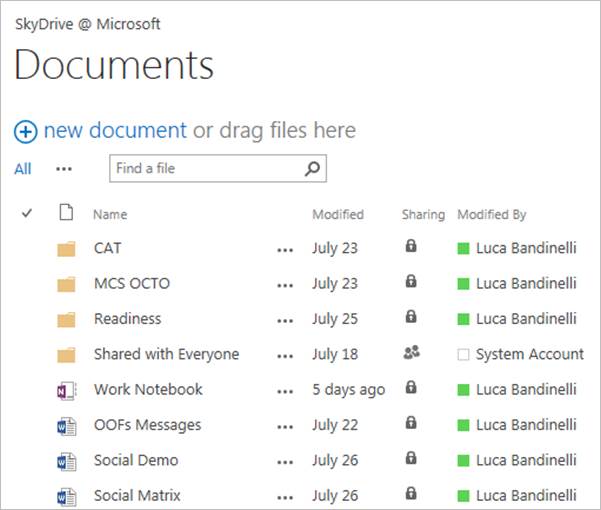This screenshot has height=510, width=601.
Task: Click the 'July 22' modified date
Action: (335, 425)
